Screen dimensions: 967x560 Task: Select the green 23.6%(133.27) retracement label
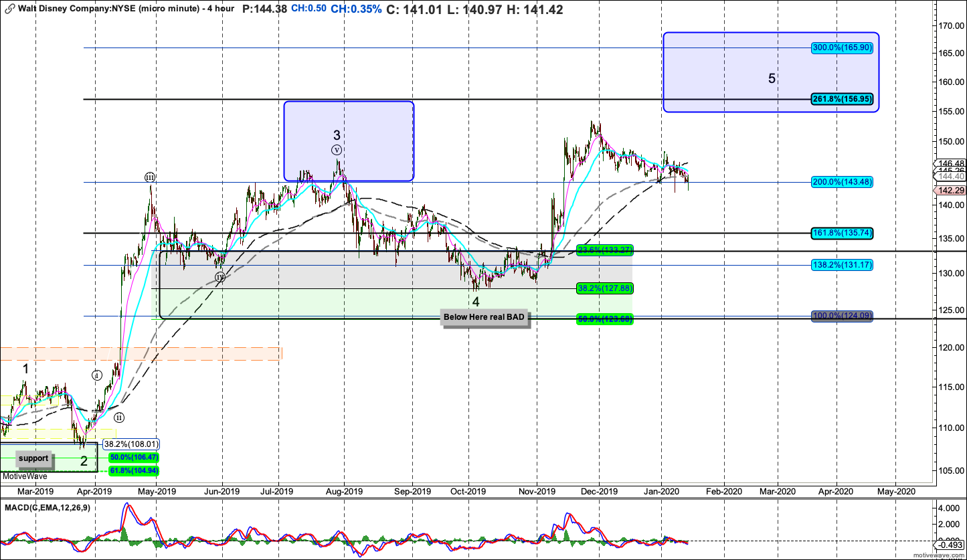coord(605,250)
